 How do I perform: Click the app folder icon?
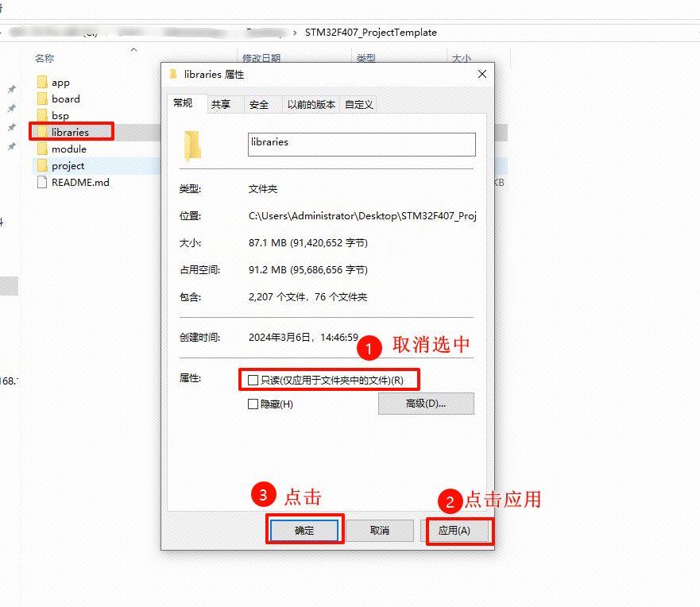pyautogui.click(x=42, y=83)
